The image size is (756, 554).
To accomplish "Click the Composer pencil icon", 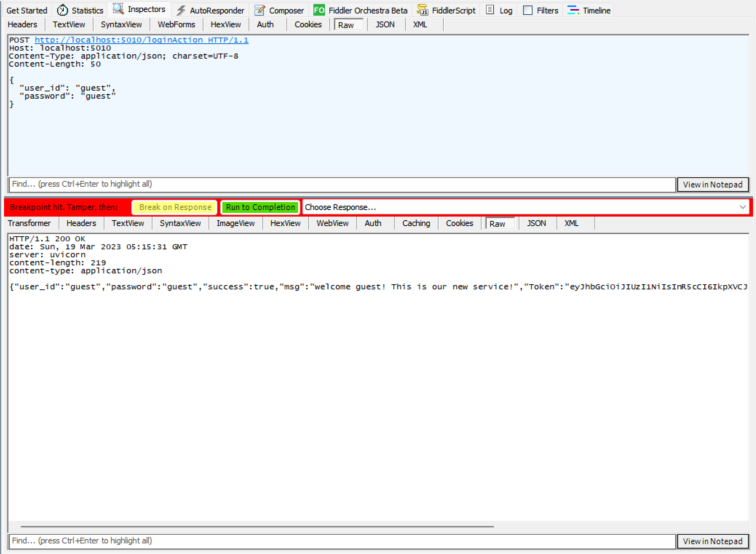I will click(260, 10).
